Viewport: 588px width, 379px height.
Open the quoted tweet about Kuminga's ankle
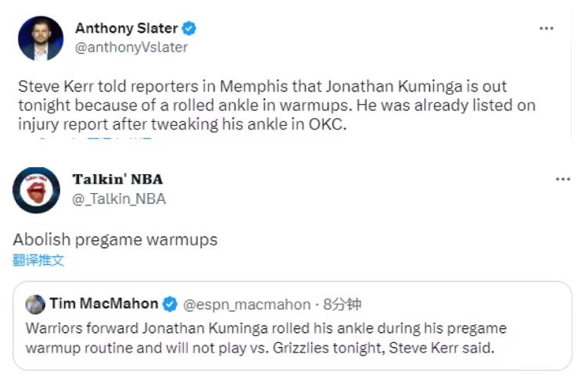click(292, 338)
